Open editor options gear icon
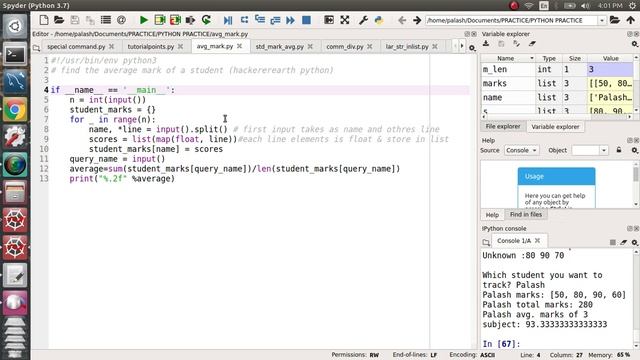This screenshot has width=640, height=360. 472,48
